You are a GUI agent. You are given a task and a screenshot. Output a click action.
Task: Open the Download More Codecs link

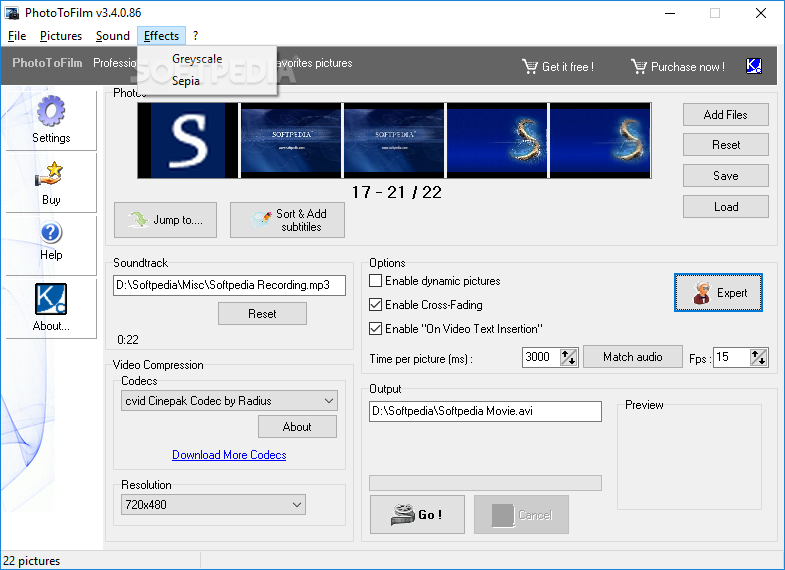click(229, 455)
